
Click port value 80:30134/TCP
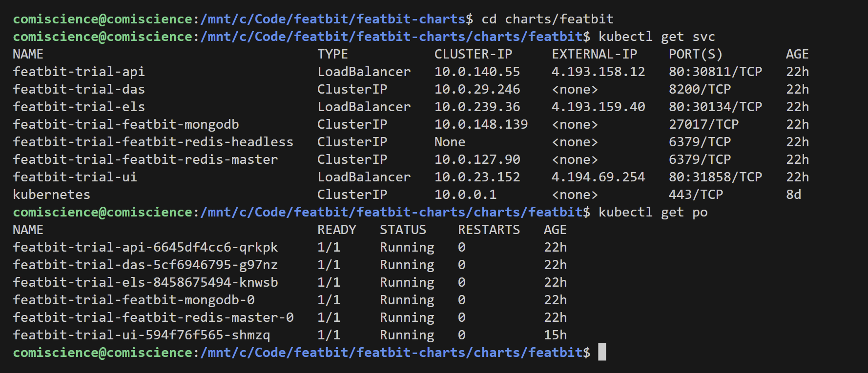click(x=715, y=107)
